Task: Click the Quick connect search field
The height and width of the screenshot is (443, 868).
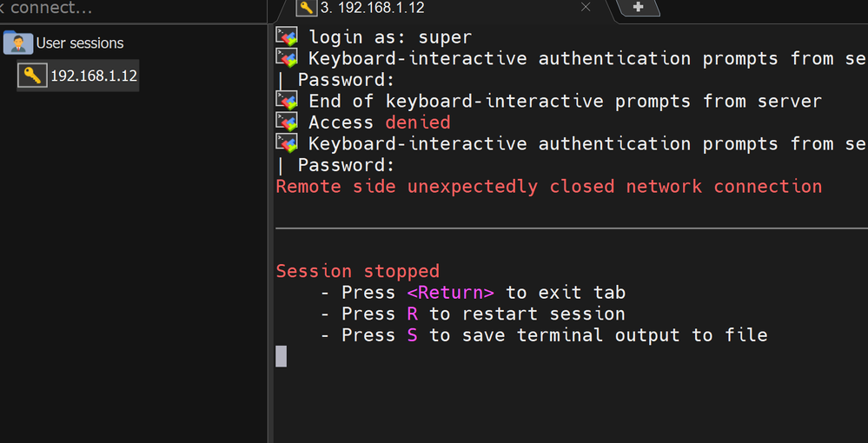Action: pyautogui.click(x=130, y=9)
